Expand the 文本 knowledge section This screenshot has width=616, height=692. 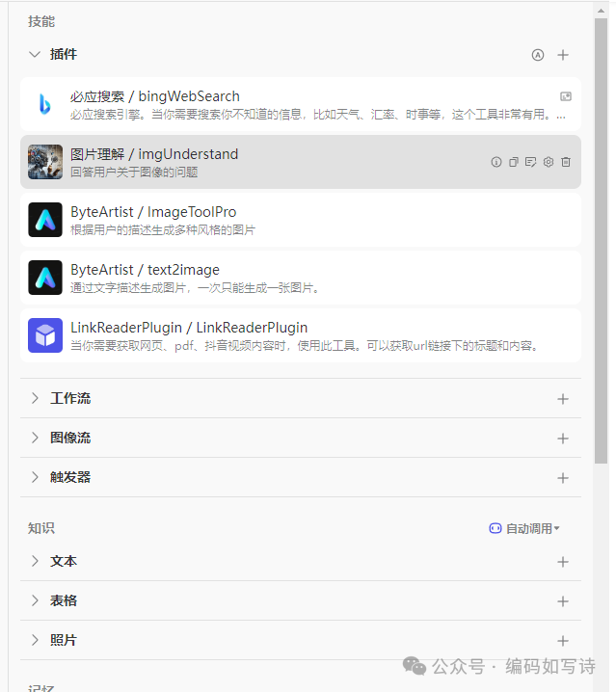point(35,561)
